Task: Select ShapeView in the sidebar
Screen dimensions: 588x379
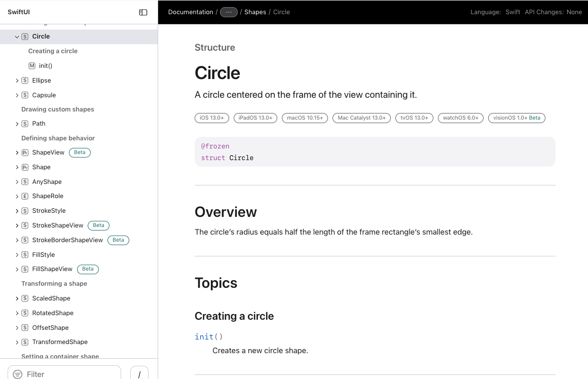Action: [48, 152]
